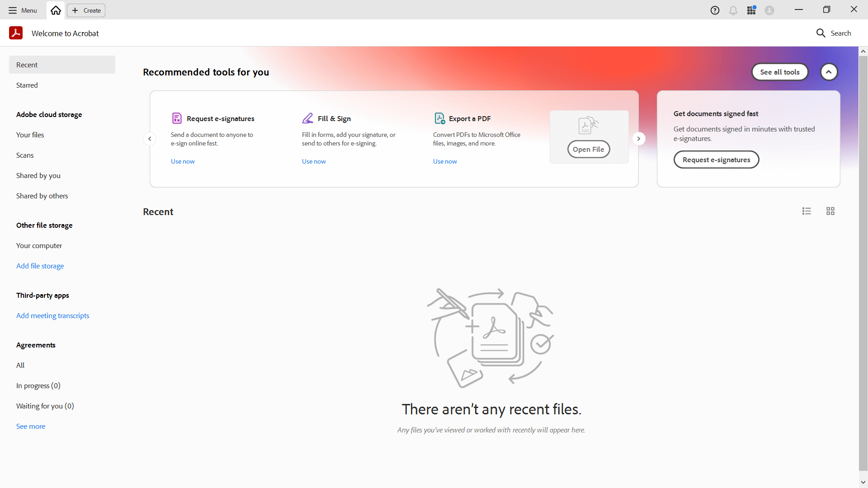The height and width of the screenshot is (488, 868).
Task: Select Recent in sidebar
Action: (62, 65)
